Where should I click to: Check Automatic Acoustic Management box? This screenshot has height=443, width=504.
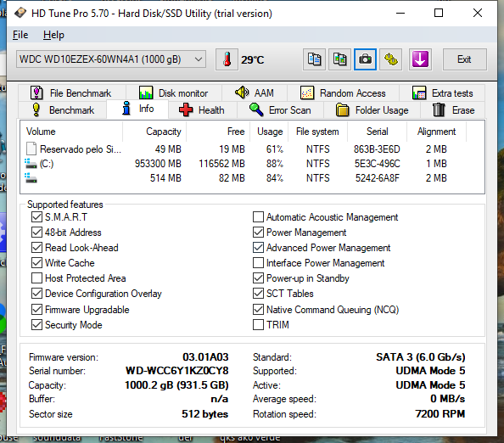258,217
